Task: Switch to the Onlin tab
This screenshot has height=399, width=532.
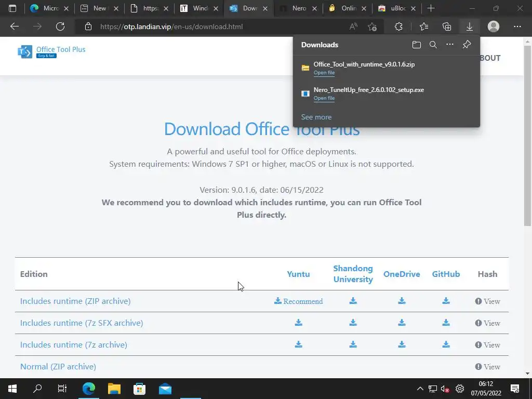Action: tap(348, 8)
